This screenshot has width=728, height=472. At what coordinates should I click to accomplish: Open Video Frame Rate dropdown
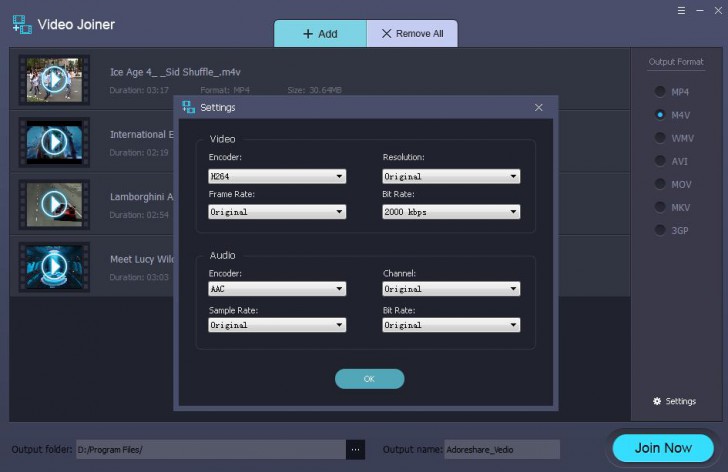pyautogui.click(x=277, y=212)
